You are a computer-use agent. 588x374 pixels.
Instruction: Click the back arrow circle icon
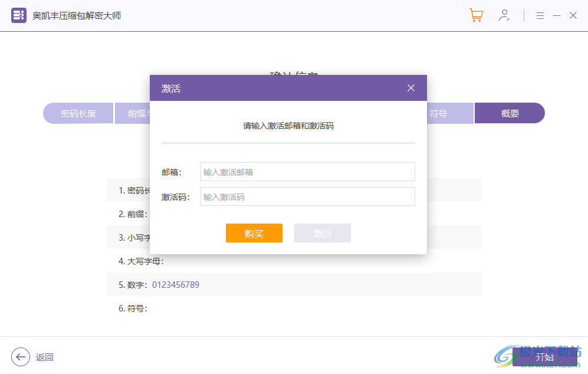(21, 357)
